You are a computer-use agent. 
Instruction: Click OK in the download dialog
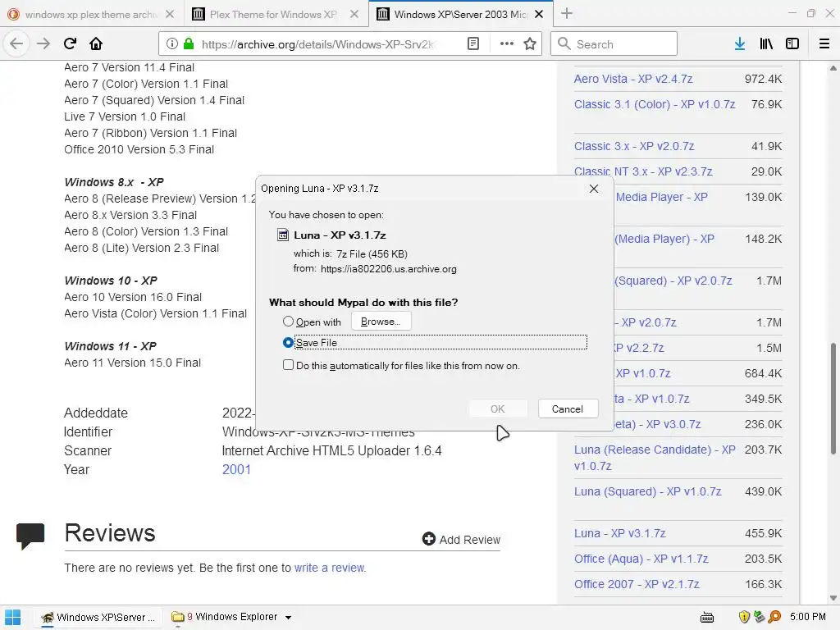pyautogui.click(x=498, y=409)
